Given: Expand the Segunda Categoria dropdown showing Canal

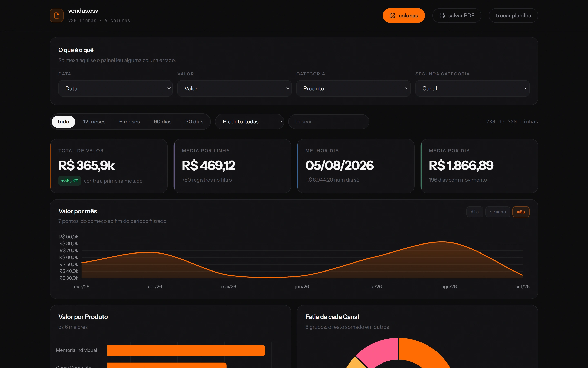Looking at the screenshot, I should coord(472,88).
